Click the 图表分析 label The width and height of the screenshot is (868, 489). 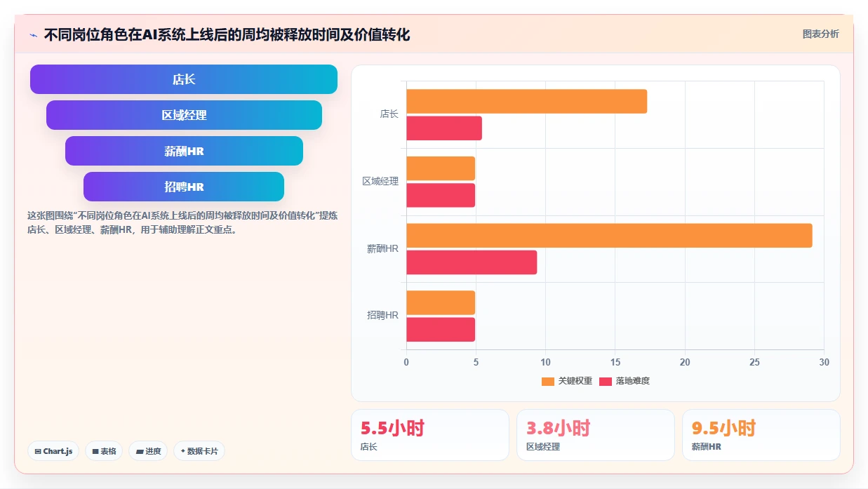(820, 34)
